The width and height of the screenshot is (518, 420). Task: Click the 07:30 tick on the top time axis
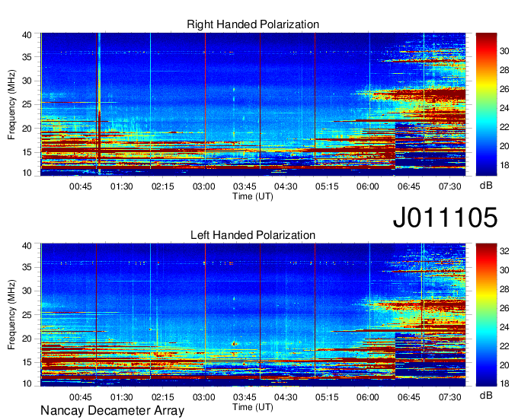[x=450, y=186]
